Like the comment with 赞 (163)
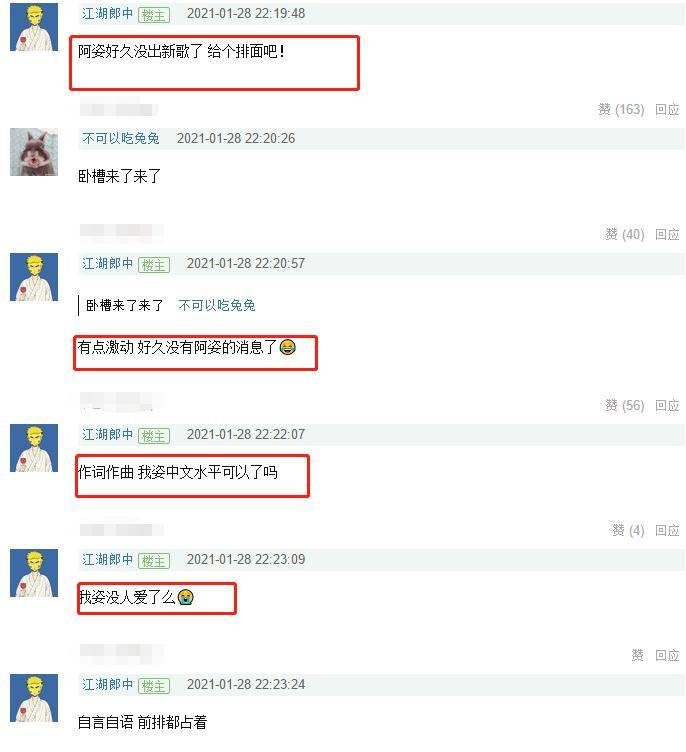Viewport: 686px width, 752px height. pos(621,110)
